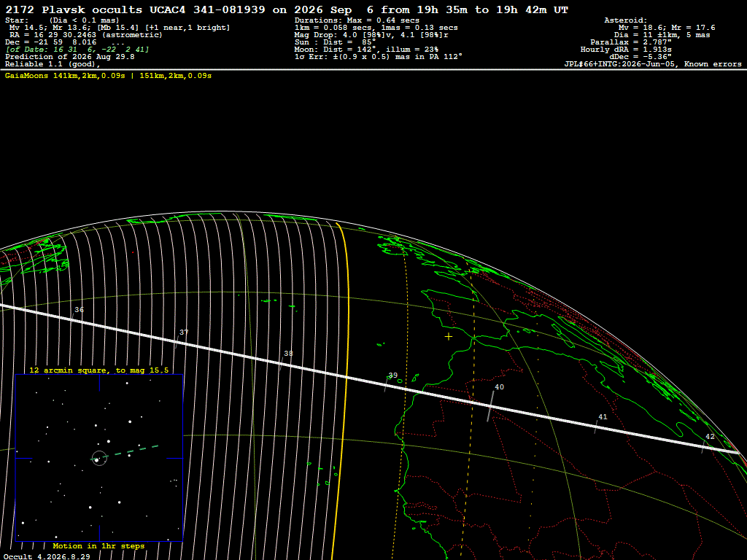Click the 'Motion in 1hr steps' caption

pyautogui.click(x=98, y=545)
